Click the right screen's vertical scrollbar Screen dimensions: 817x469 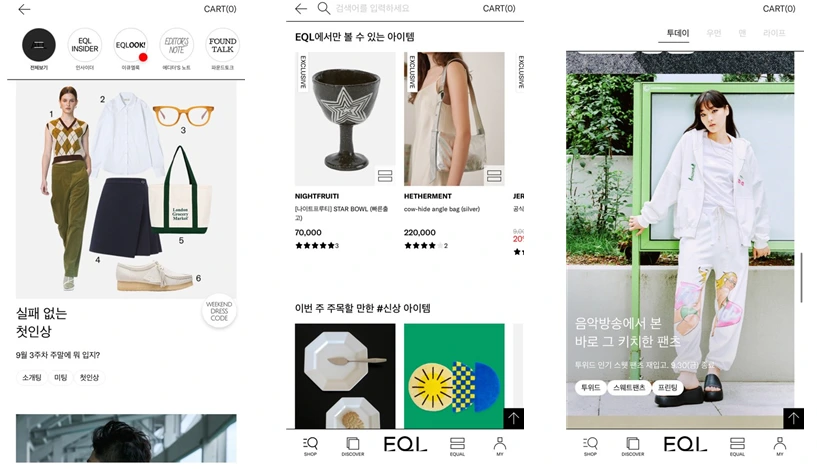tap(801, 277)
